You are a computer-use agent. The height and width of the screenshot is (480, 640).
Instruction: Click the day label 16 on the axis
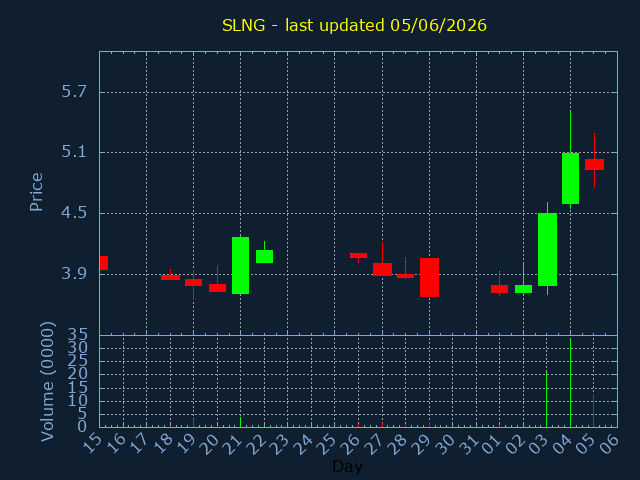(x=118, y=444)
